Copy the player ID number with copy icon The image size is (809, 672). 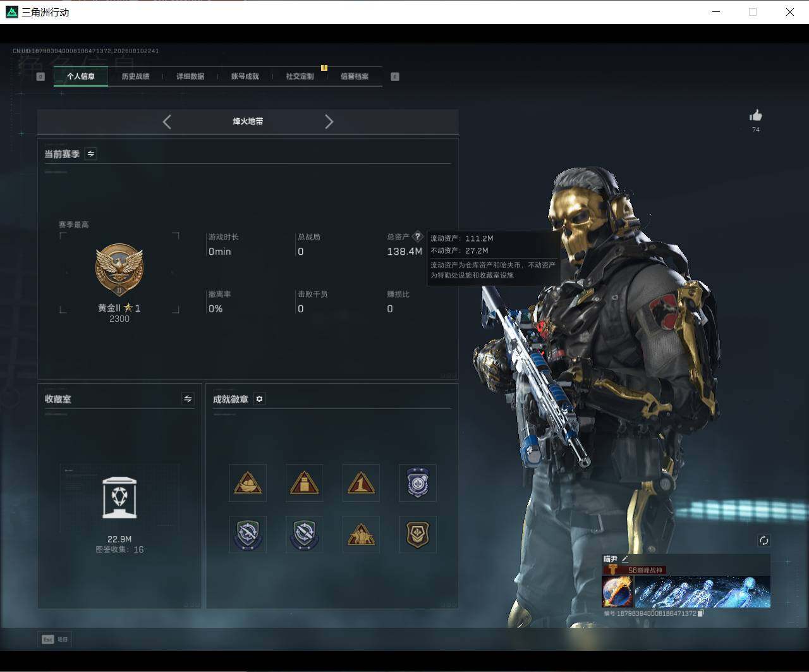[x=700, y=613]
